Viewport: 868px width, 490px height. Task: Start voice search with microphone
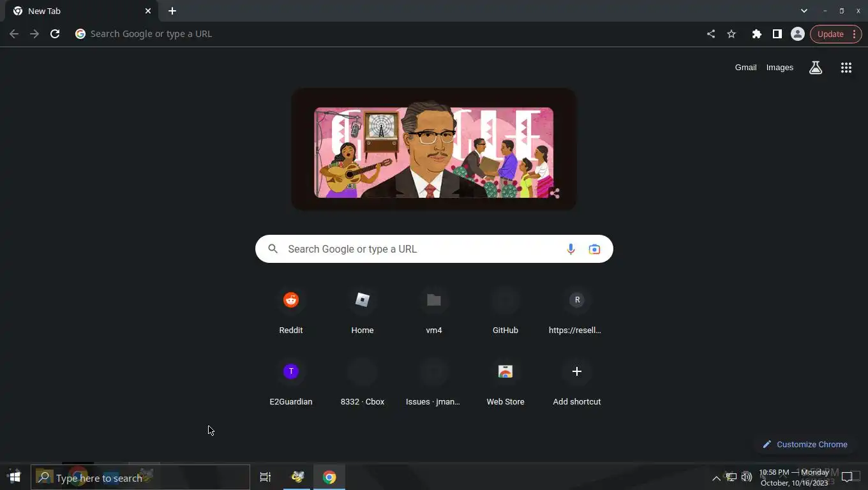[571, 249]
